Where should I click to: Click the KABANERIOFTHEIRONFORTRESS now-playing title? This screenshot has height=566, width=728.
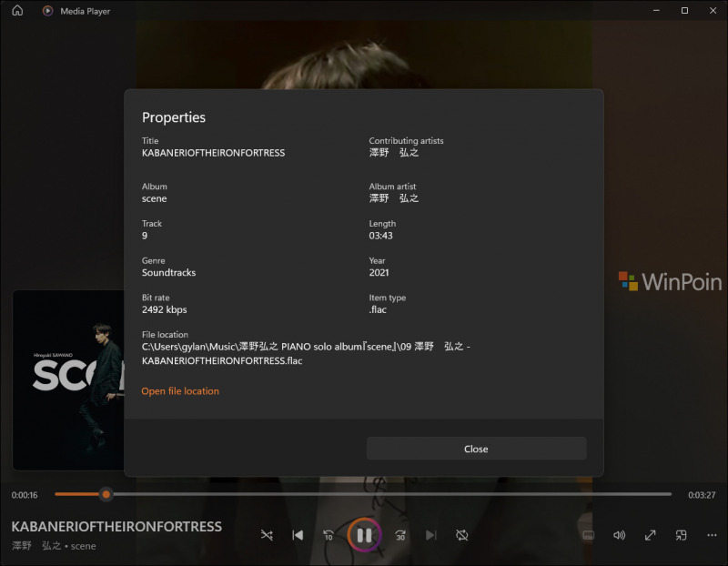pyautogui.click(x=116, y=527)
